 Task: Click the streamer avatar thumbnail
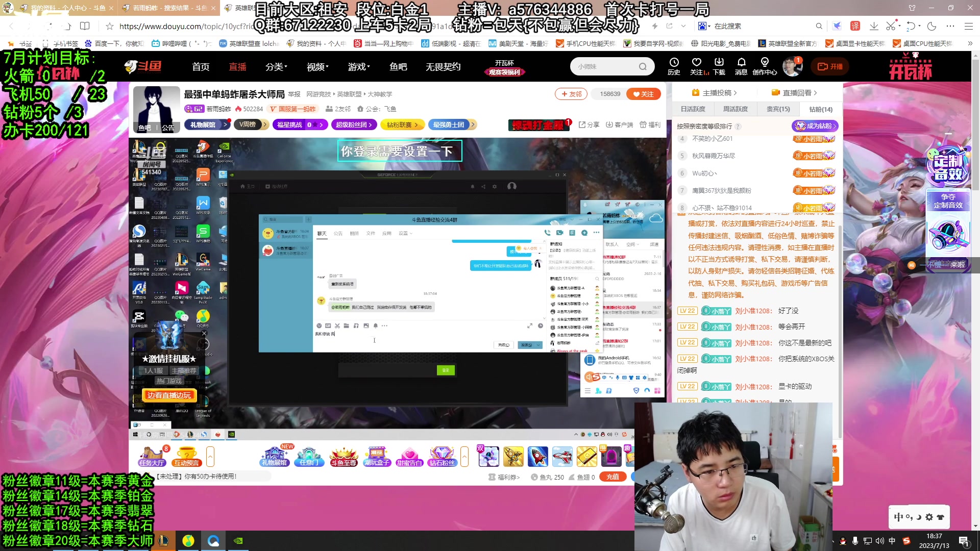point(157,109)
